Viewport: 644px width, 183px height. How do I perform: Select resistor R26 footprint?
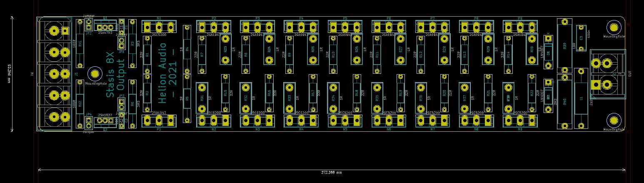click(x=357, y=49)
